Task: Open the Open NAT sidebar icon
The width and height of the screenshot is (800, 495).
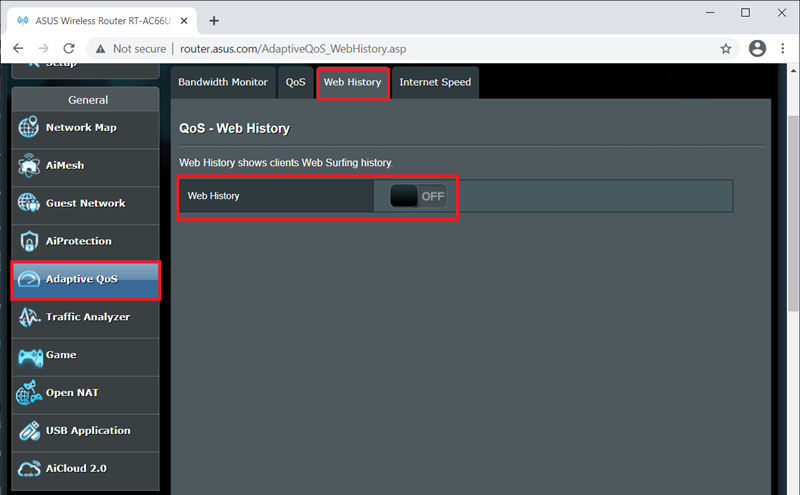Action: click(x=28, y=394)
